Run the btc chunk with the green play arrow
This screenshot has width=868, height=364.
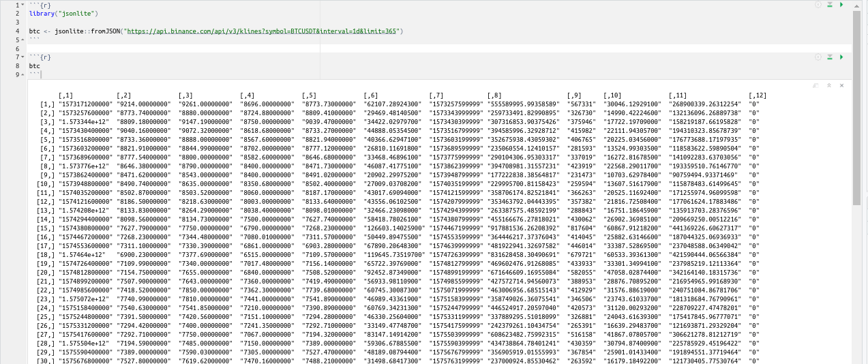pyautogui.click(x=841, y=57)
